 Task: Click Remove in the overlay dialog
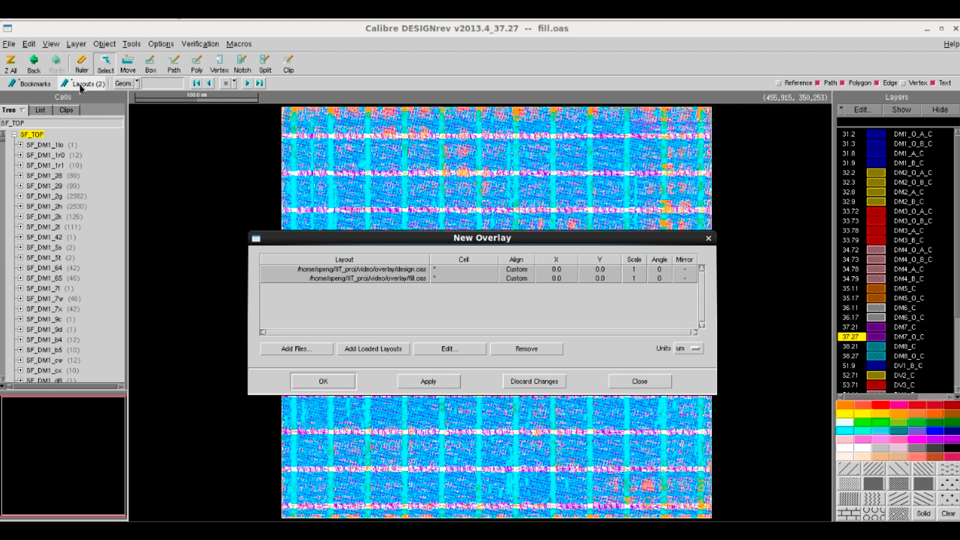(527, 349)
